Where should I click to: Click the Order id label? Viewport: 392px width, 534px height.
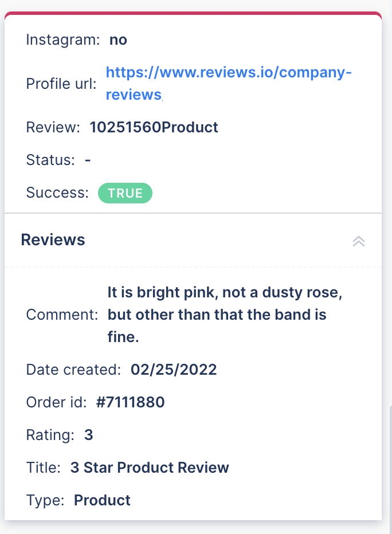[x=56, y=402]
